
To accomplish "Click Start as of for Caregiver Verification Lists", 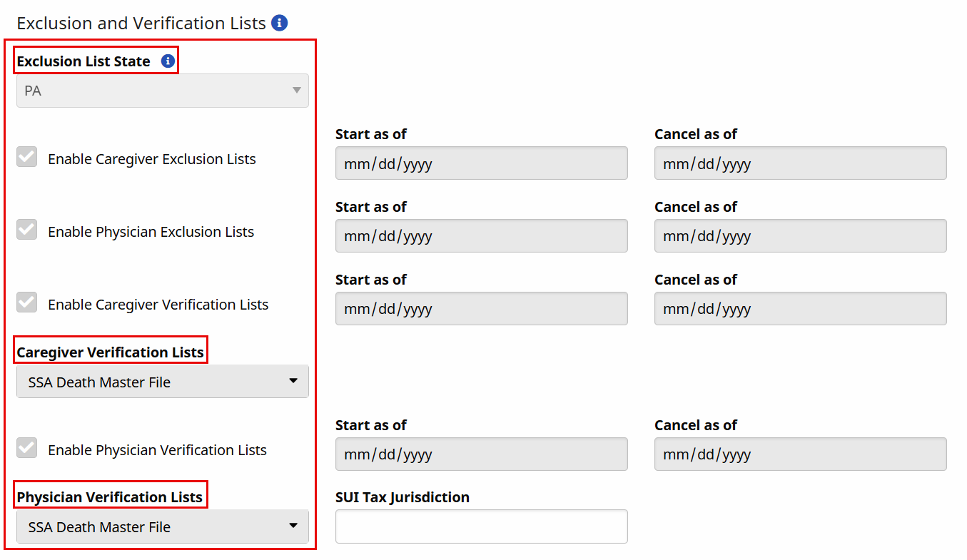I will [481, 309].
